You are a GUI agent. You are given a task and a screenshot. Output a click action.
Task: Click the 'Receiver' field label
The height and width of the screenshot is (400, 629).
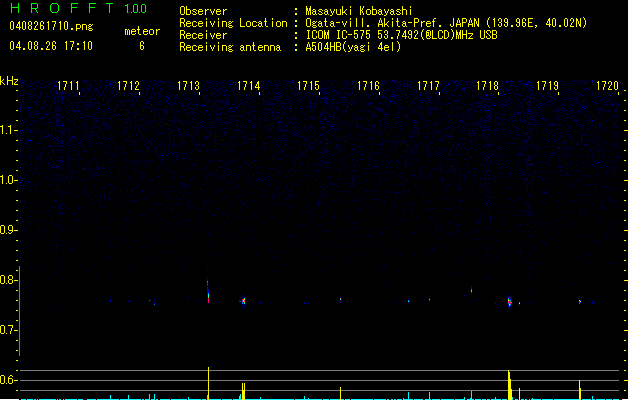point(203,35)
